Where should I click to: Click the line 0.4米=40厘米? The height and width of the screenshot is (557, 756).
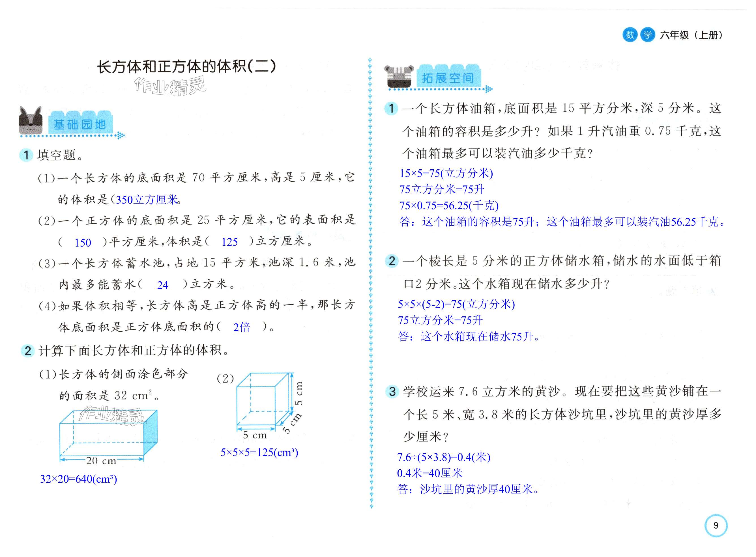tap(430, 473)
